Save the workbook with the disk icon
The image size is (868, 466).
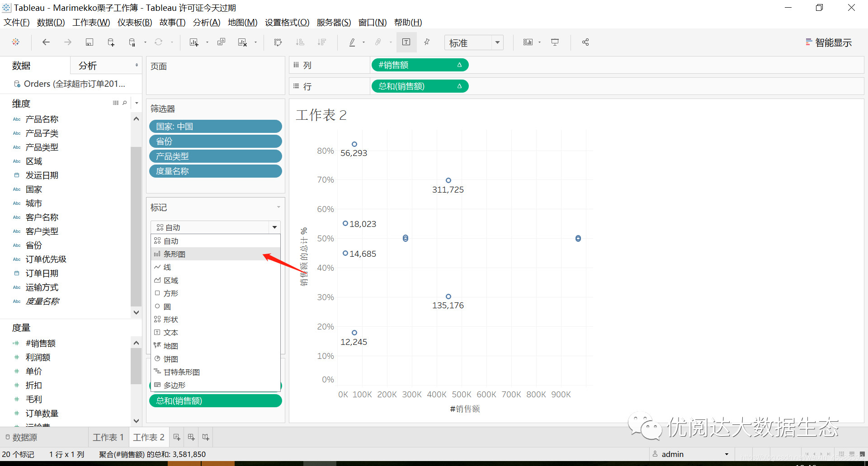pyautogui.click(x=90, y=42)
